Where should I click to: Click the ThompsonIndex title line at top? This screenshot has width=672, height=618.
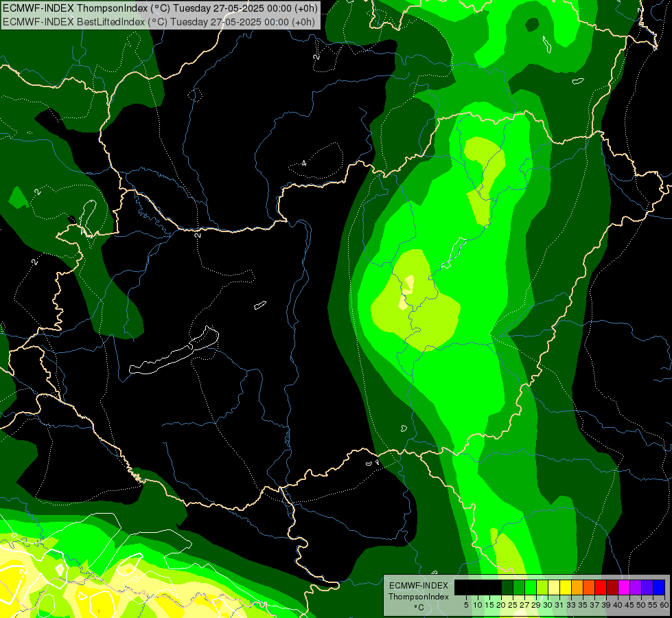point(161,8)
